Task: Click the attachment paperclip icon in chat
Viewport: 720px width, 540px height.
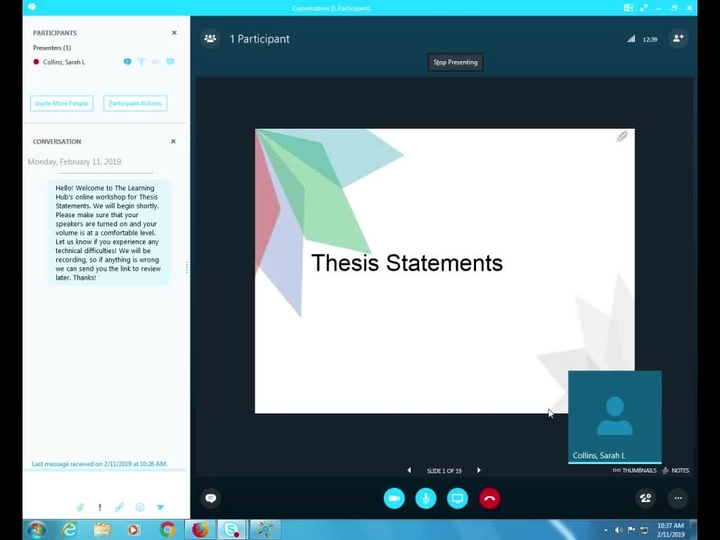Action: click(x=81, y=508)
